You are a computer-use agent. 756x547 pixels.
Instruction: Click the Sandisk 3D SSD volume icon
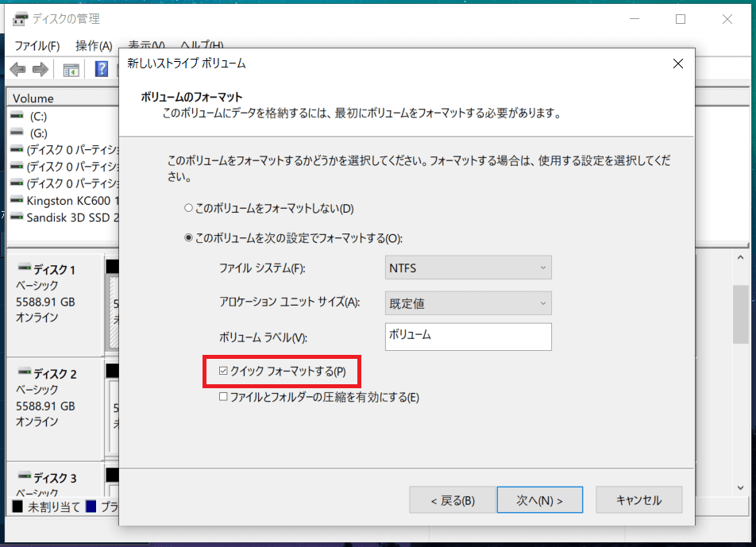17,217
